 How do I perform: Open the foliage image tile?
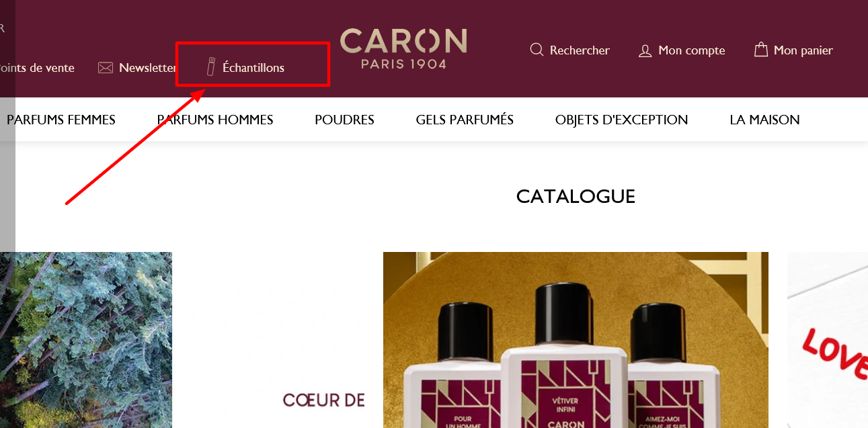[x=86, y=340]
